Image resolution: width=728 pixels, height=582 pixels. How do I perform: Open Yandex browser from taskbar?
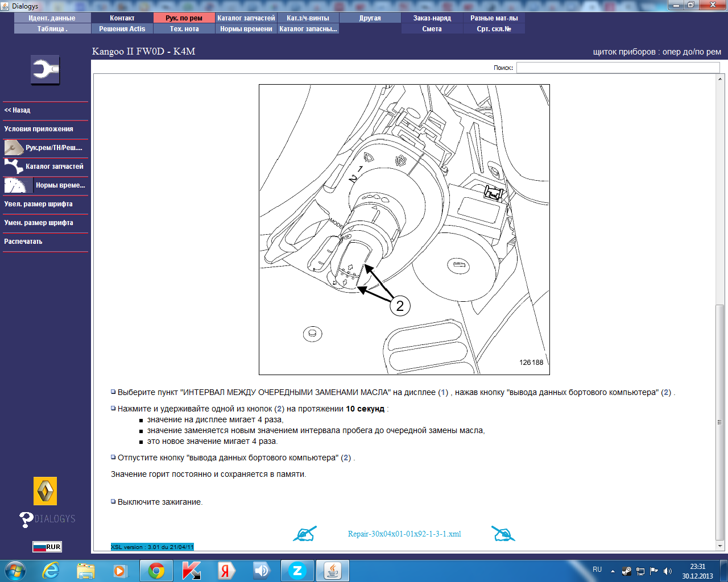(x=226, y=571)
